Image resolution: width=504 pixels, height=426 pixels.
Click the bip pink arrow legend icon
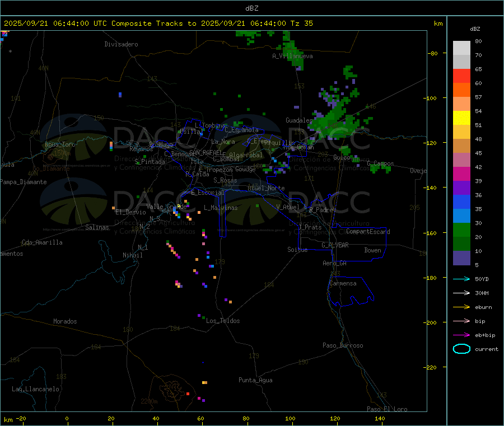pos(461,321)
